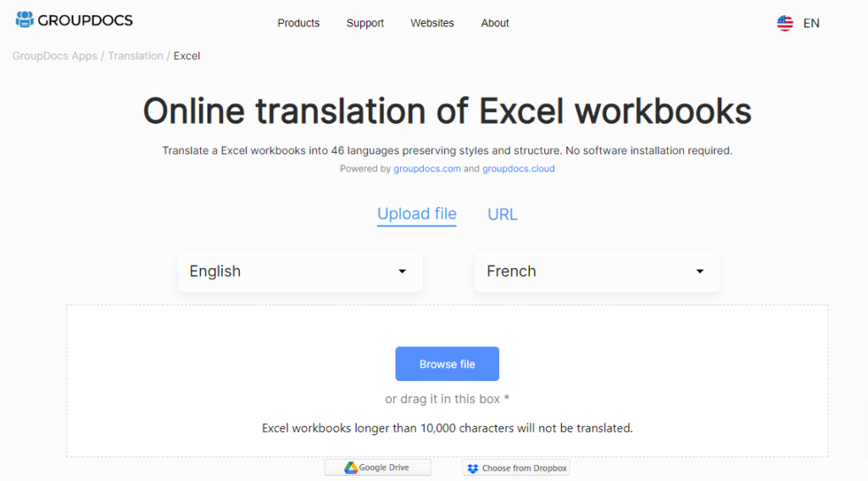Image resolution: width=868 pixels, height=481 pixels.
Task: Open the Websites menu
Action: 432,23
